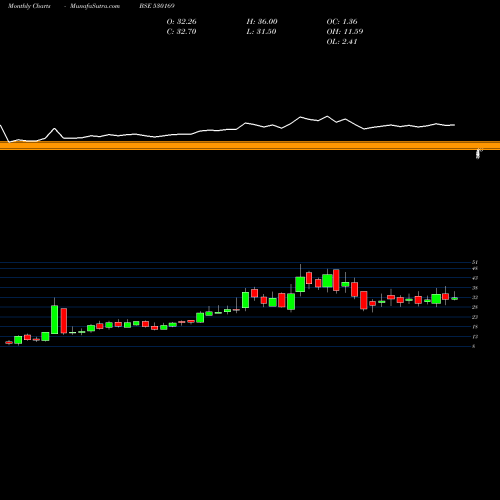Click the price axis label 23
Image resolution: width=500 pixels, height=500 pixels.
[x=475, y=317]
